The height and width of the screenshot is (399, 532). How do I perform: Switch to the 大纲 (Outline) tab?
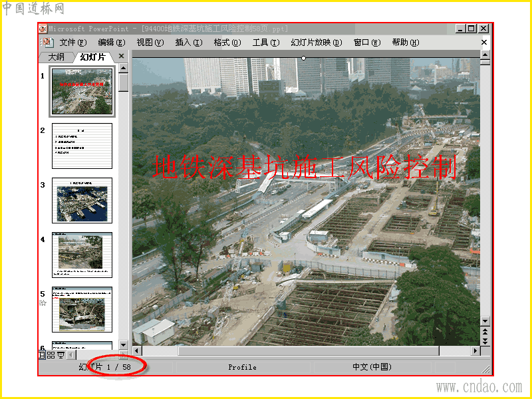click(x=56, y=57)
